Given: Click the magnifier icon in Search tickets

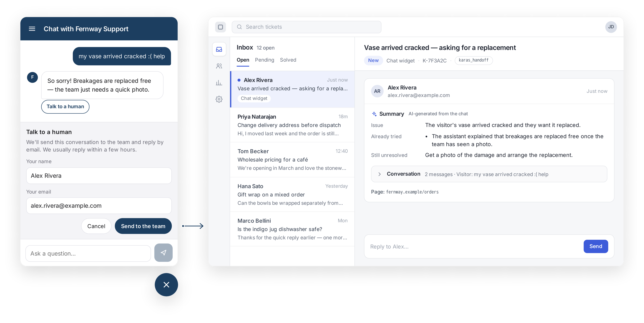Looking at the screenshot, I should pos(239,27).
